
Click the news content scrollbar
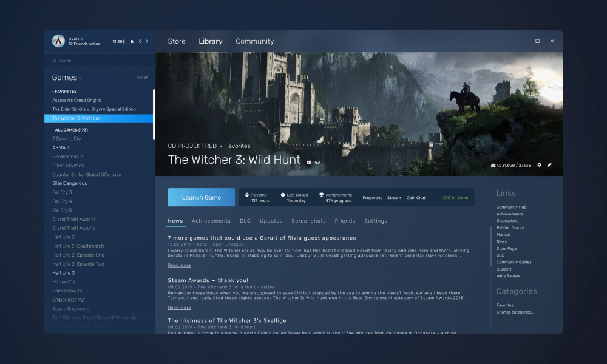(x=491, y=246)
